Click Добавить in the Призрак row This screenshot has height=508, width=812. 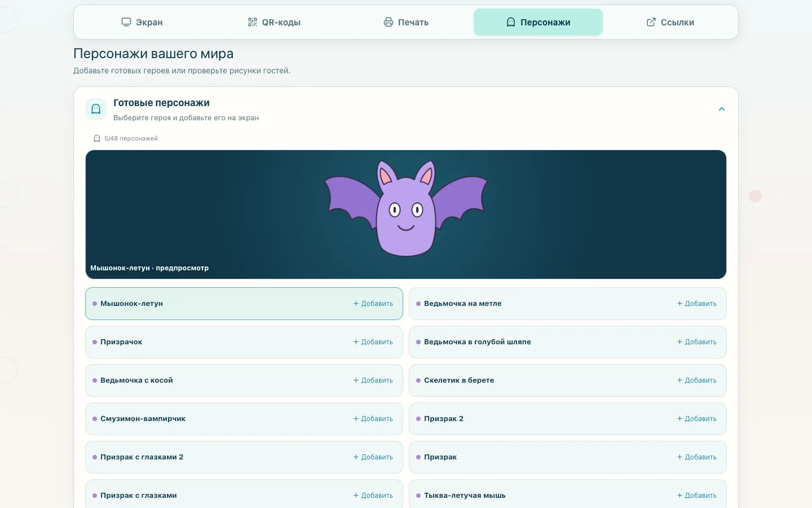coord(697,457)
